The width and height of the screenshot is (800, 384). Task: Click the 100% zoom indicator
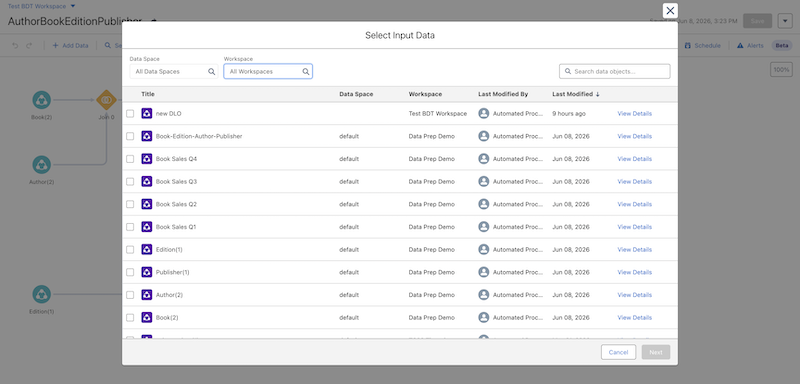tap(781, 69)
